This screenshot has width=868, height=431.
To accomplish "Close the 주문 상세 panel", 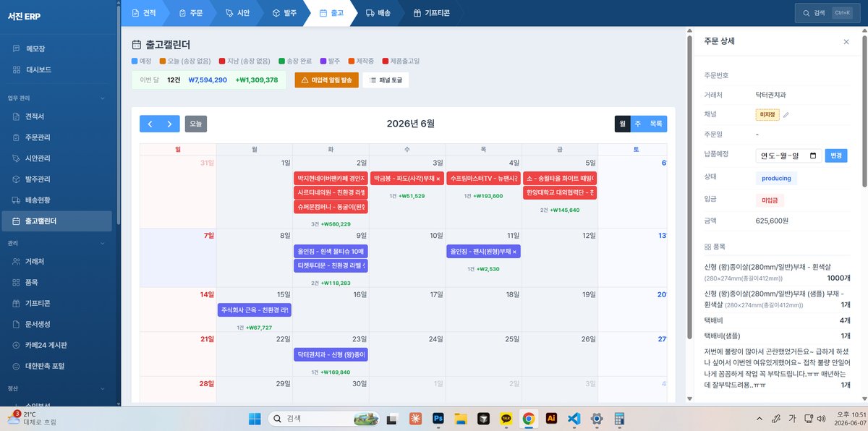I will tap(846, 41).
